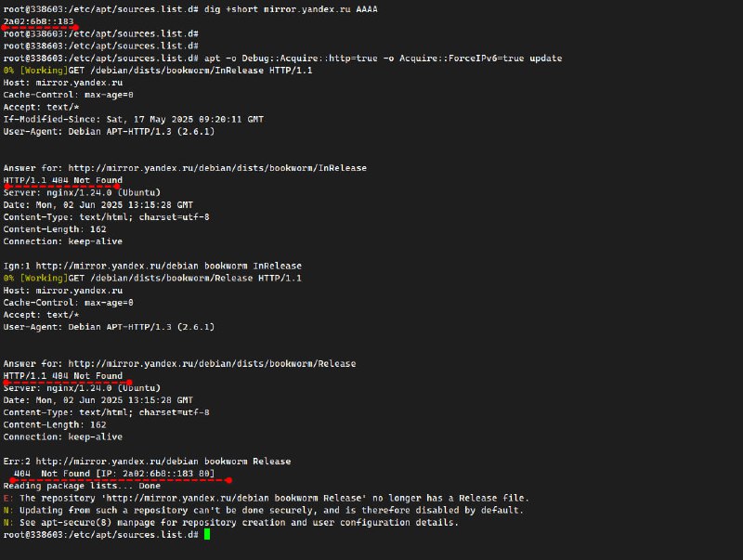Click the second HTTP/1.1 404 Not Found line
Screen dimensions: 743x560
pos(62,376)
